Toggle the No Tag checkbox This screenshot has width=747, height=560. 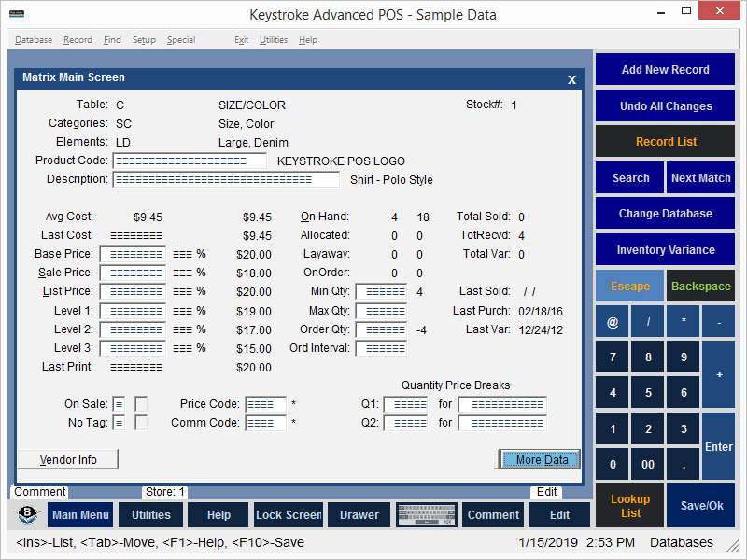(120, 423)
